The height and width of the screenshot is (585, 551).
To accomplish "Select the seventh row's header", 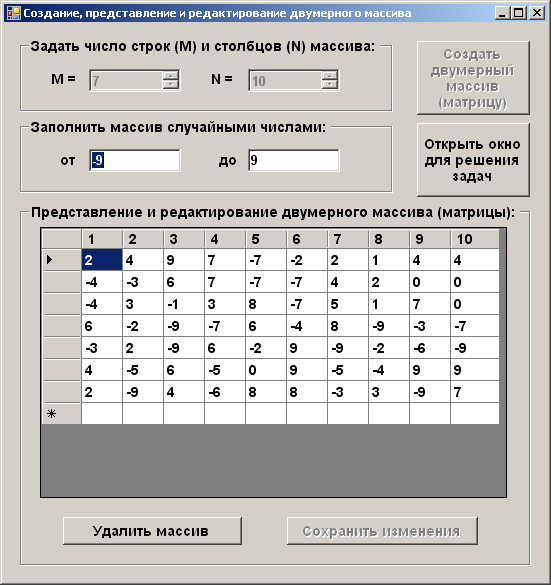I will click(62, 392).
